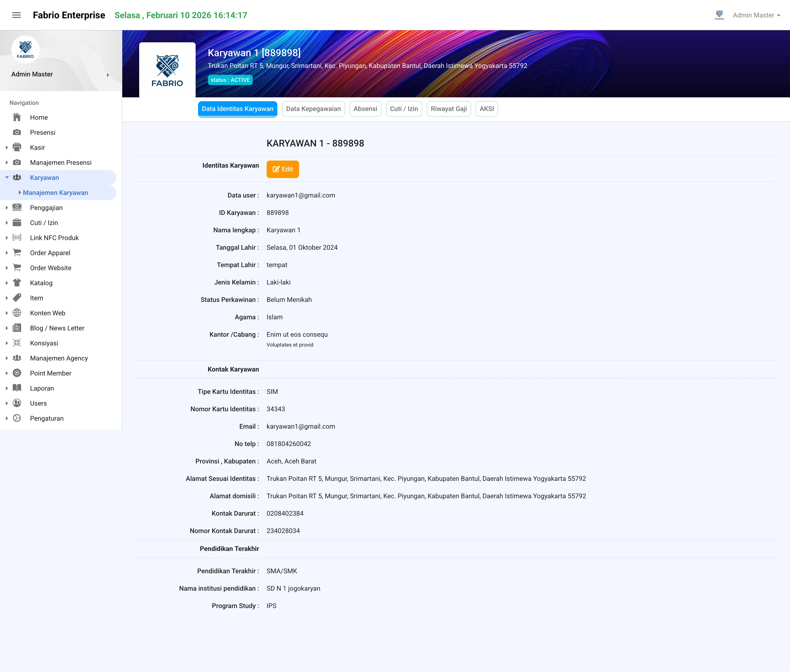This screenshot has width=790, height=672.
Task: Expand the Manajemen Presensi arrow
Action: pyautogui.click(x=7, y=162)
